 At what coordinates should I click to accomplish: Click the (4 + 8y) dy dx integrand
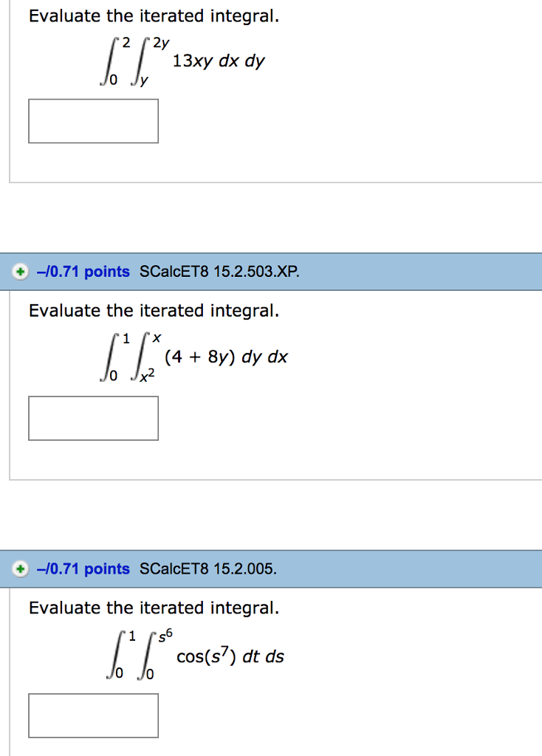tap(226, 358)
